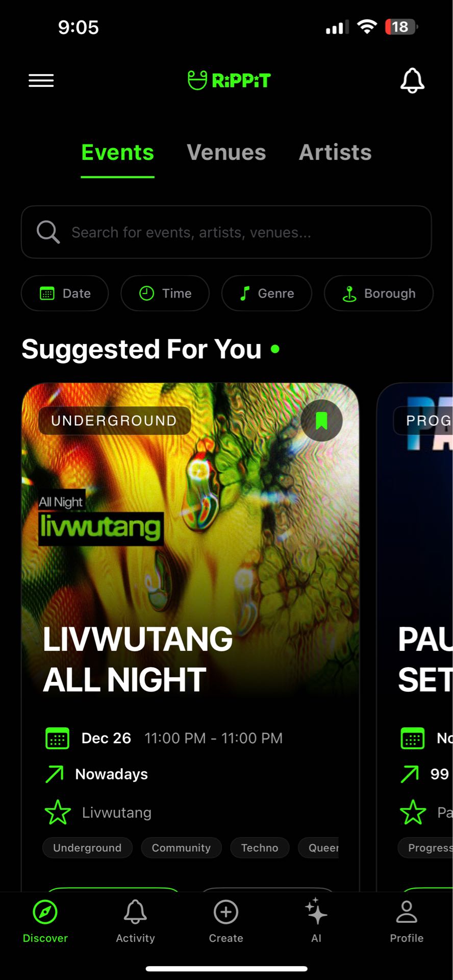Toggle bookmark on Livwutang All Night card
Screen dimensions: 453x980
[x=321, y=421]
